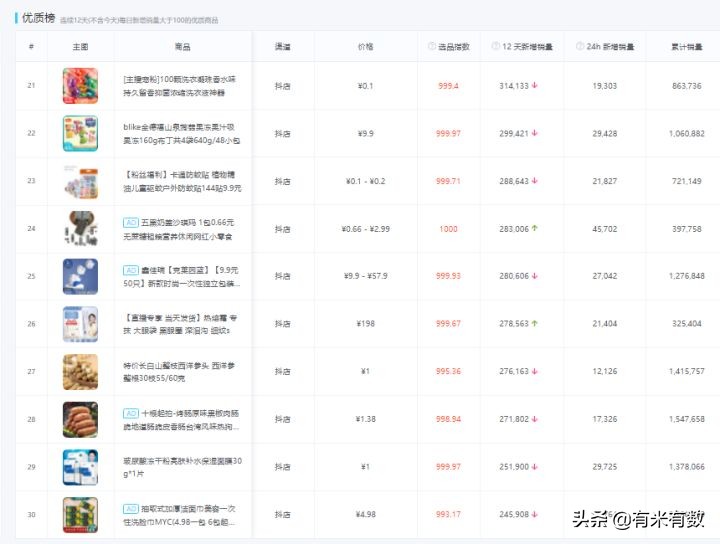Screen dimensions: 720x544
Task: Click the down arrow next to 276,163
Action: (x=534, y=371)
